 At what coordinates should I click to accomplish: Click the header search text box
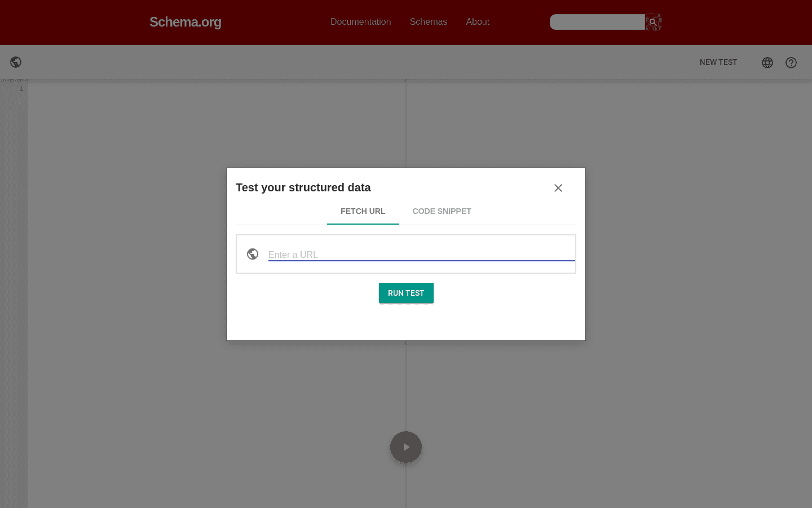[597, 22]
